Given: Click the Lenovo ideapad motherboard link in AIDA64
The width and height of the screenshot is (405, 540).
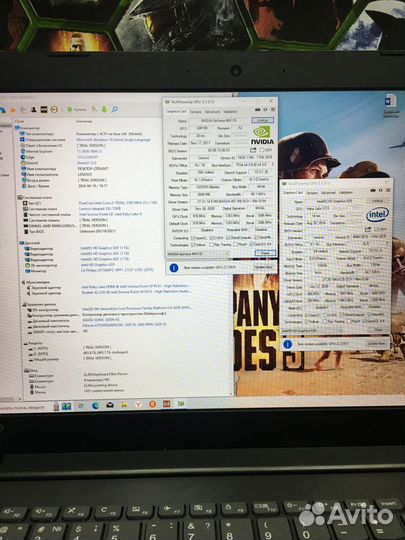Looking at the screenshot, I should pyautogui.click(x=99, y=209).
